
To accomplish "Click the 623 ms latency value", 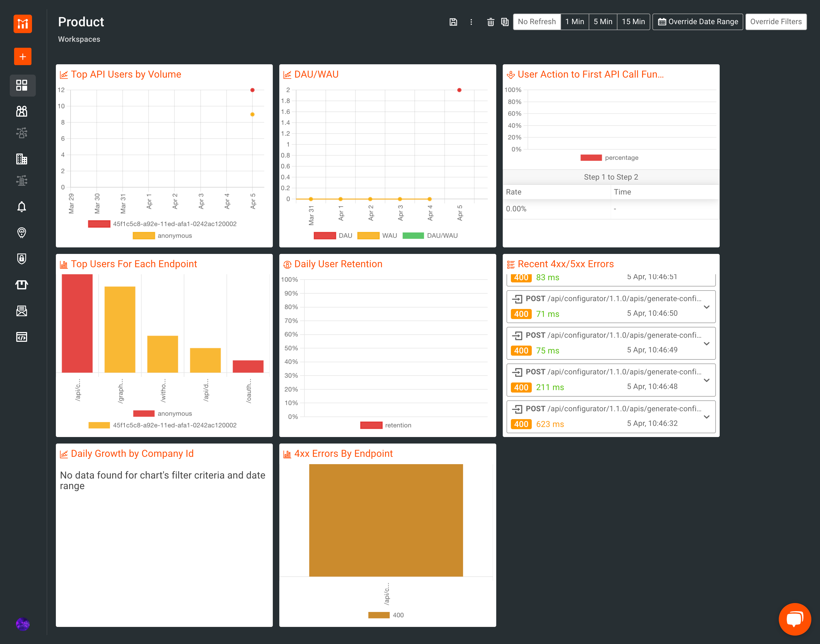I will 550,424.
